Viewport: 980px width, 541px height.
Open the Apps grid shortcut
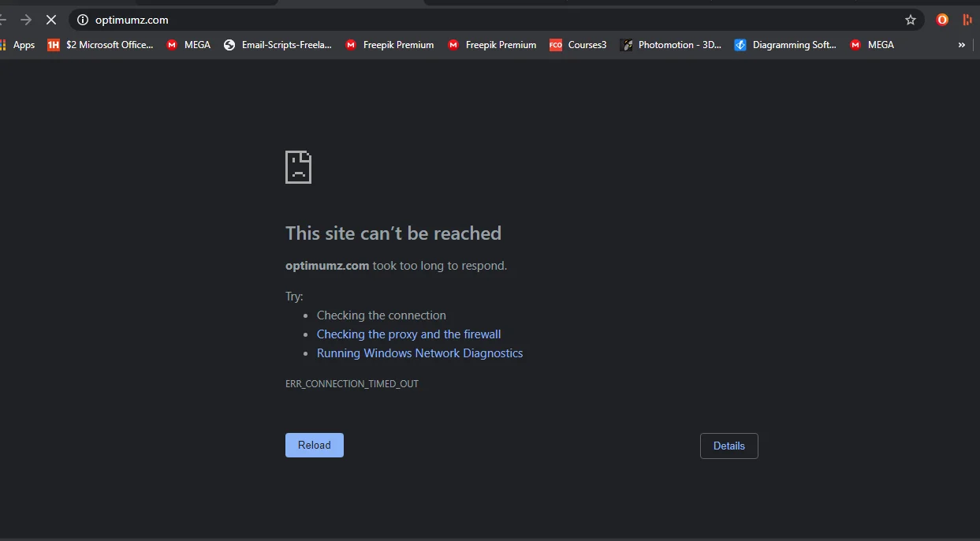17,45
